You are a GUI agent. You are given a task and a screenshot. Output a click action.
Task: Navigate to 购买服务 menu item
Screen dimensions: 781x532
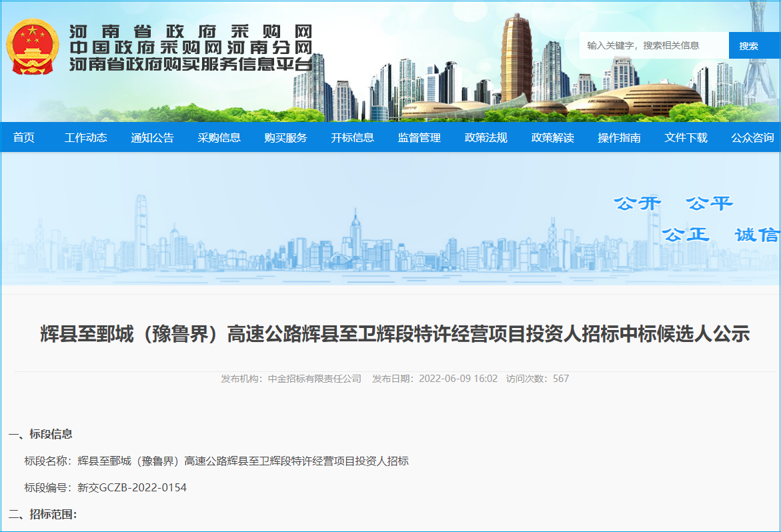285,138
